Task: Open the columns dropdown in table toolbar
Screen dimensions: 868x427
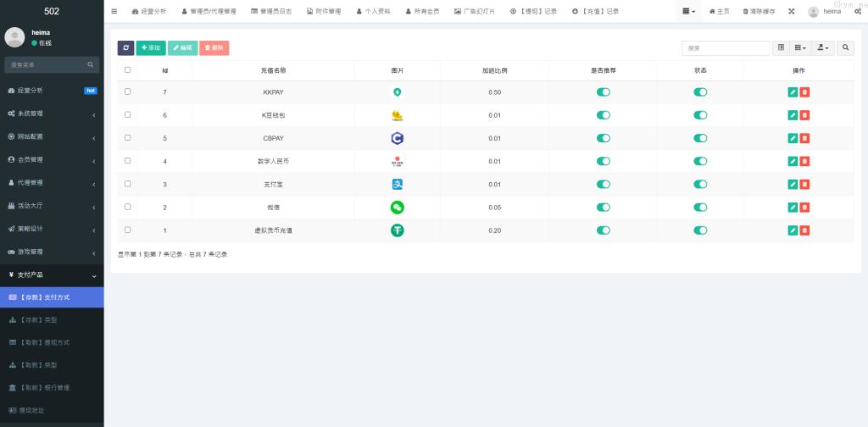Action: [x=801, y=48]
